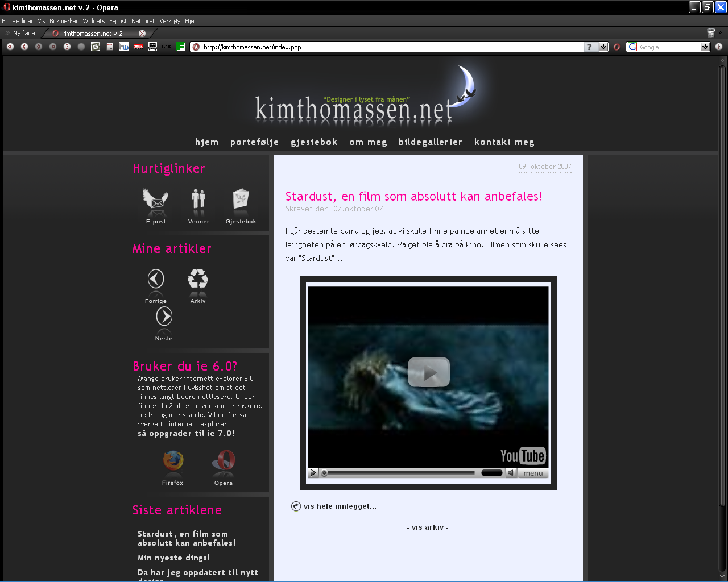Open the Verktøy menu
This screenshot has height=582, width=728.
[x=170, y=21]
